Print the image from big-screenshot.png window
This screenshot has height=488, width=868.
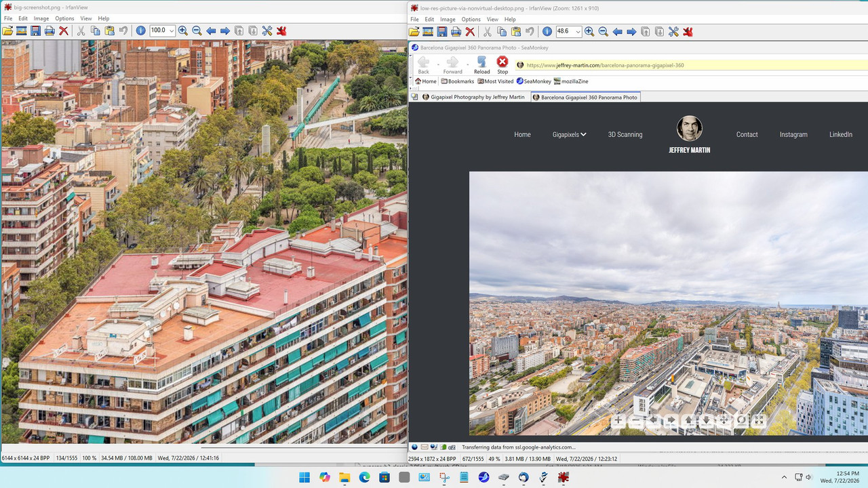click(50, 30)
